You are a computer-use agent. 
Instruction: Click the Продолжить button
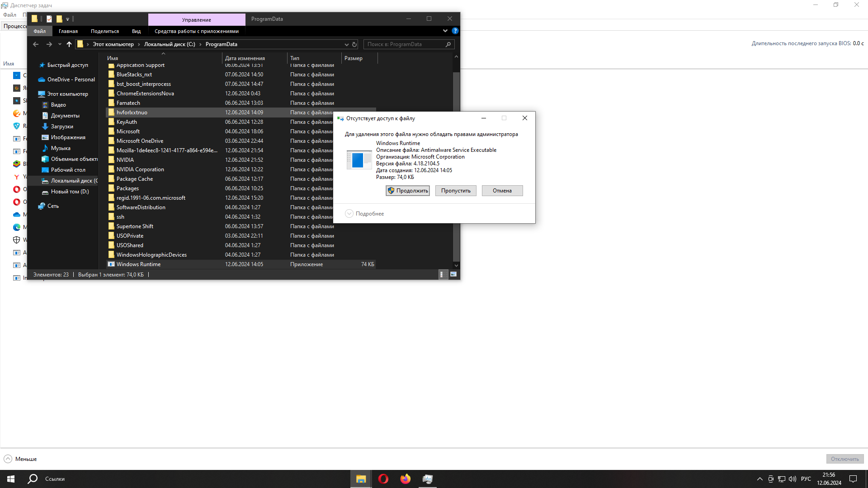(x=407, y=191)
